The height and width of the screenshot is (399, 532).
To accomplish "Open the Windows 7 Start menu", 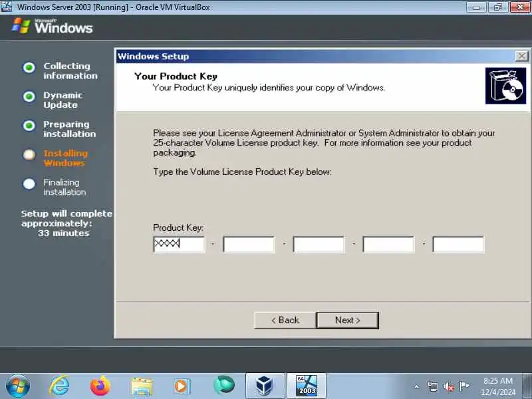I will point(18,386).
